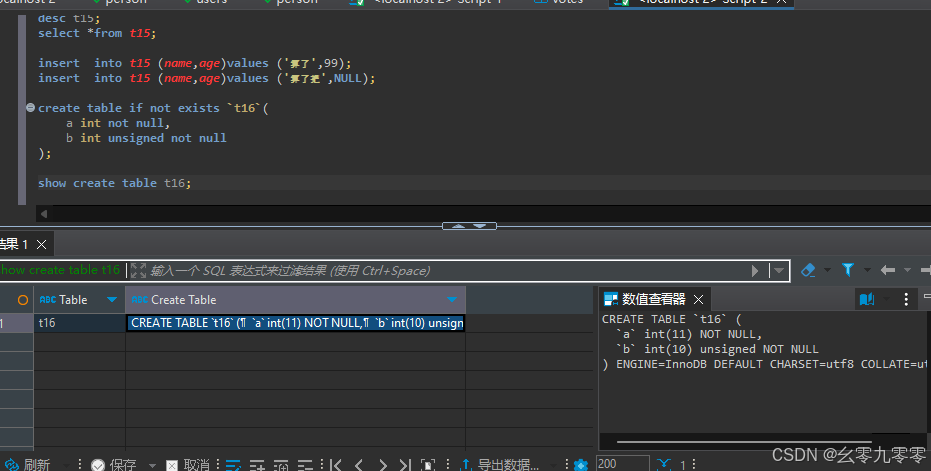Click the edit cell icon in bottom toolbar
Screen dimensions: 931x471
(233, 465)
